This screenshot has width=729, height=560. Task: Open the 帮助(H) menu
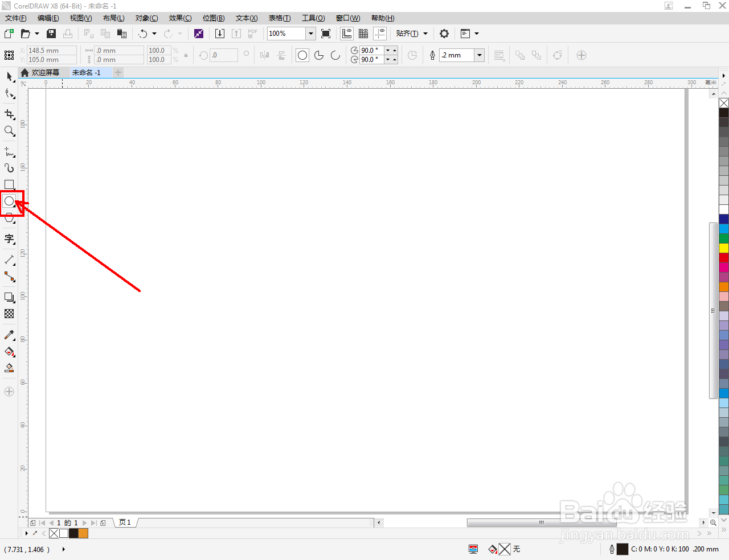(383, 18)
